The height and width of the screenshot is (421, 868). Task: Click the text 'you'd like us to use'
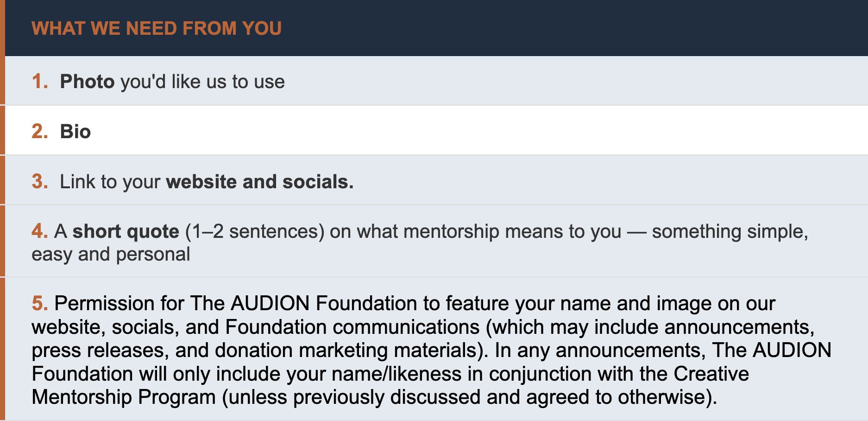click(x=202, y=82)
